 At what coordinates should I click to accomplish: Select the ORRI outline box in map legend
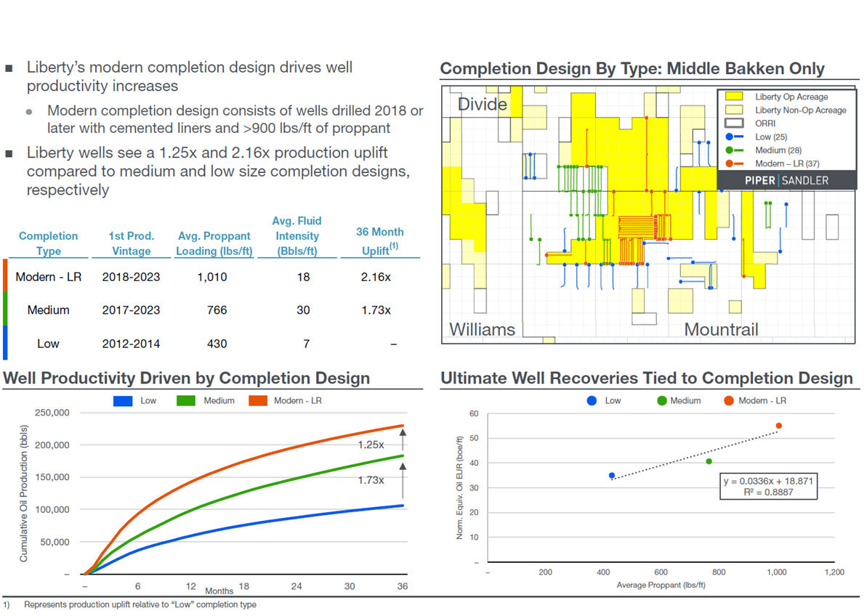pos(733,123)
